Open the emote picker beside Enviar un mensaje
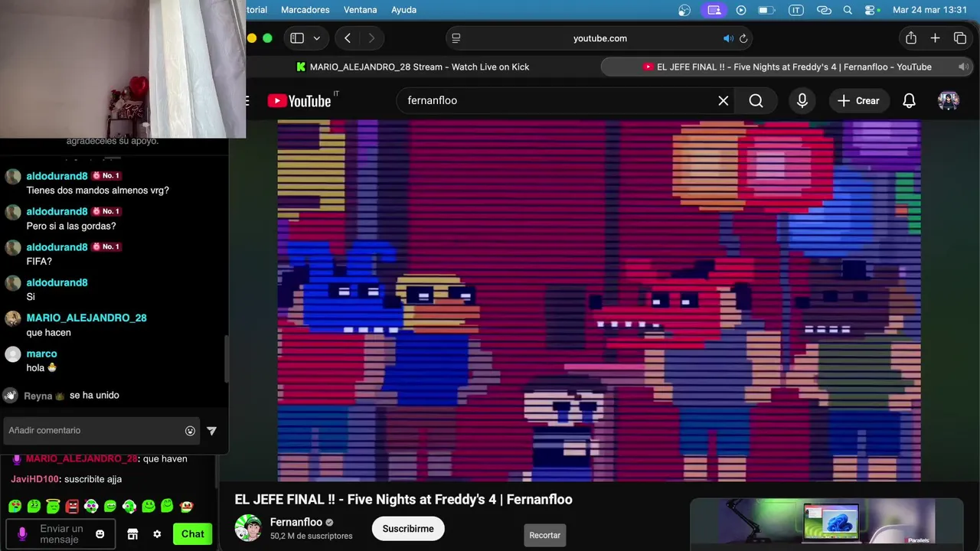The image size is (980, 551). (100, 534)
